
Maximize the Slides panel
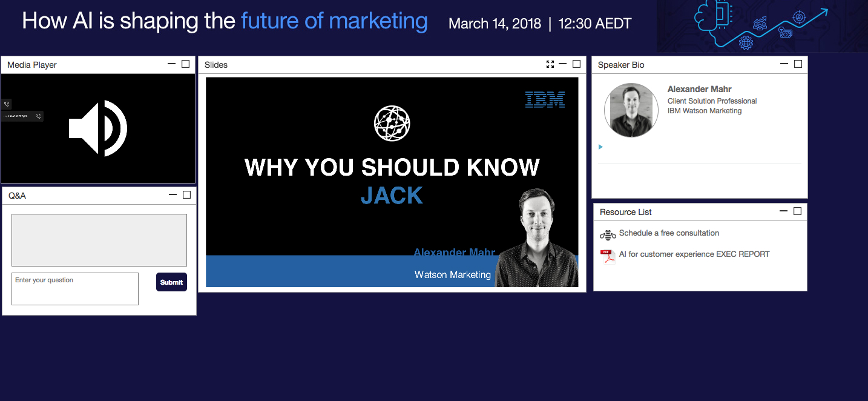(x=576, y=64)
